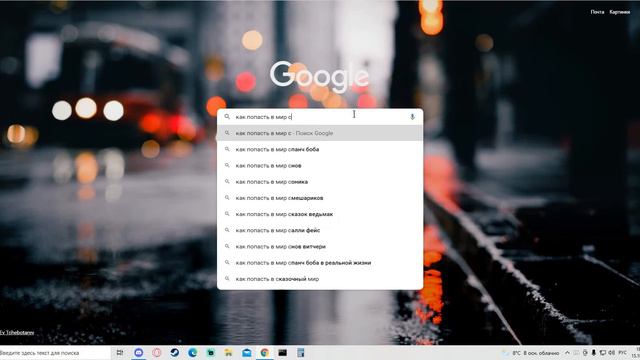
Task: Choose suggestion 'как попасть в сказочный мир'
Action: click(320, 279)
